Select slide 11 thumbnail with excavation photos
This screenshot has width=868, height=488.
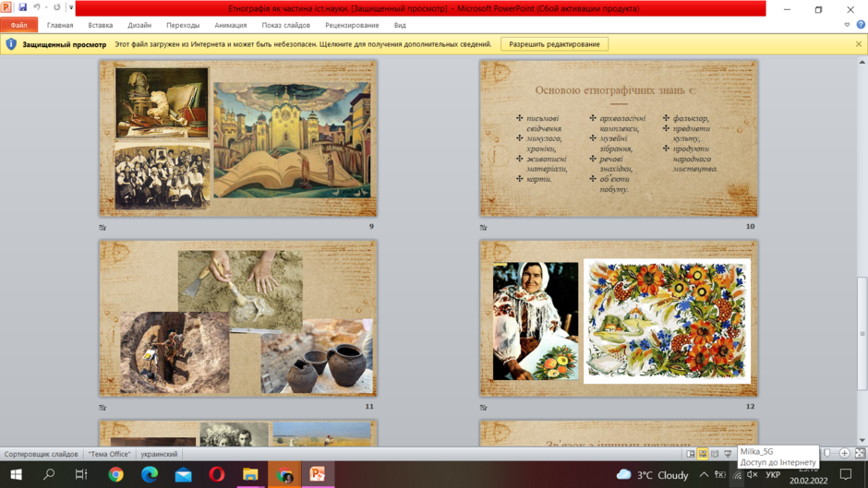tap(238, 318)
